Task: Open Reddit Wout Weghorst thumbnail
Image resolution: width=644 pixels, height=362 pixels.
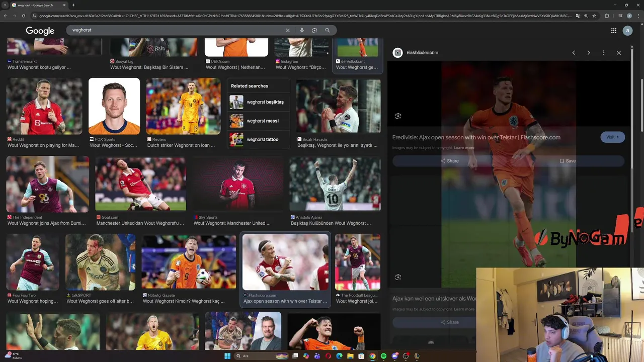Action: 44,106
